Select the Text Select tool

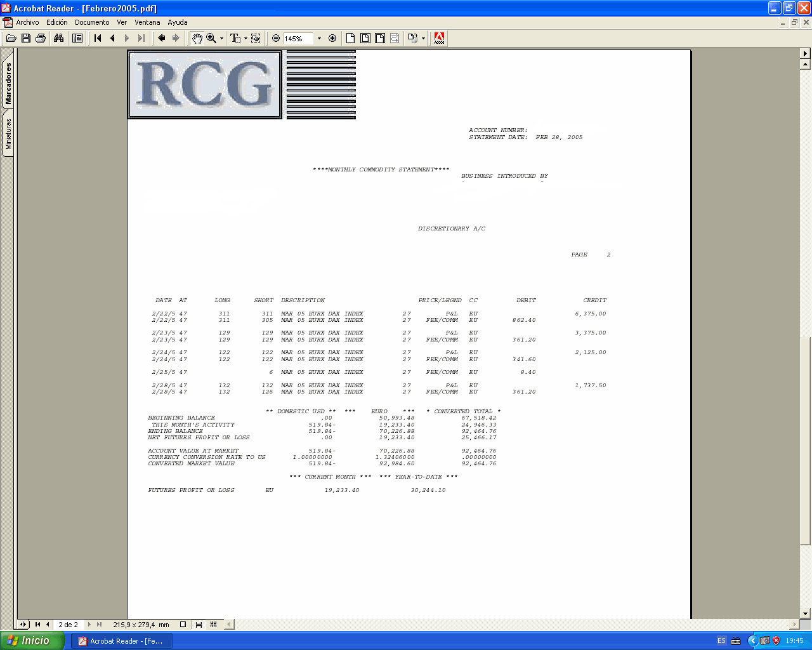[235, 38]
